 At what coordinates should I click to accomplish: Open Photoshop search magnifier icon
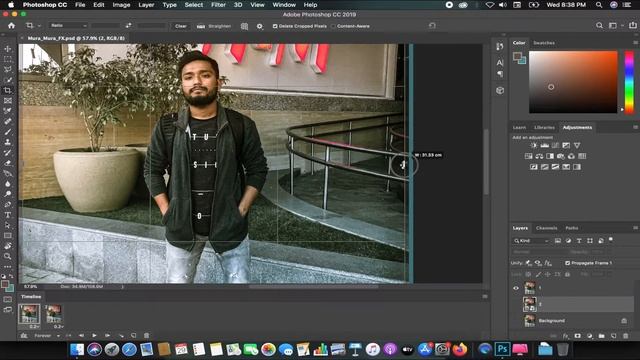(599, 26)
